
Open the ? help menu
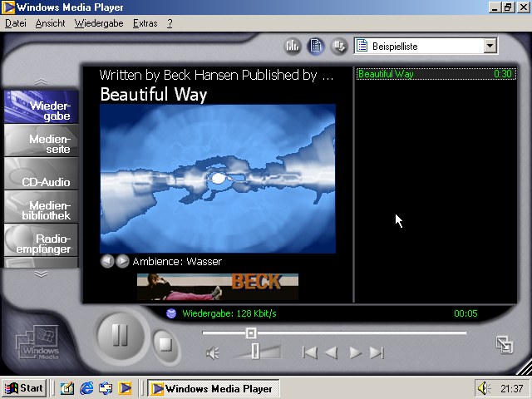coord(170,23)
